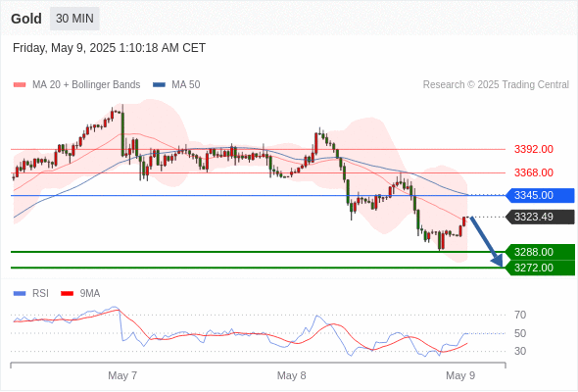
Task: Click the blue downward forecast arrow
Action: coord(486,241)
